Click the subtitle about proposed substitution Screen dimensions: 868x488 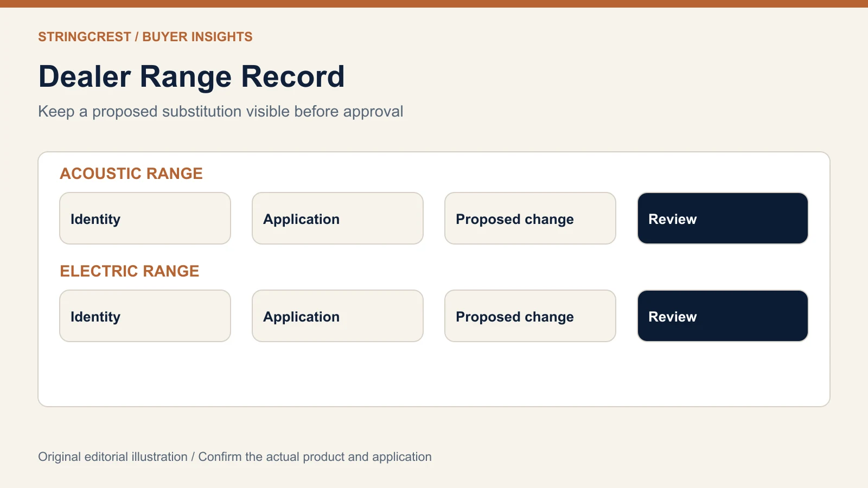[x=221, y=112]
